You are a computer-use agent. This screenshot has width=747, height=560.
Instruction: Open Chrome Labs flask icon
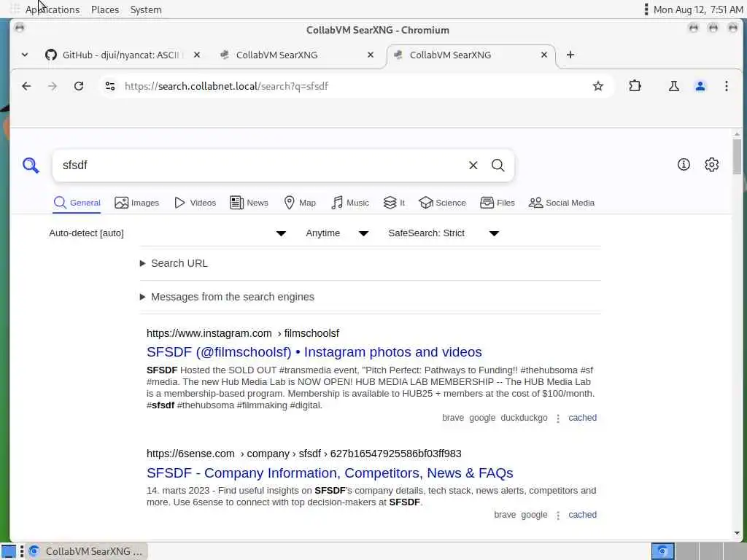pos(673,86)
